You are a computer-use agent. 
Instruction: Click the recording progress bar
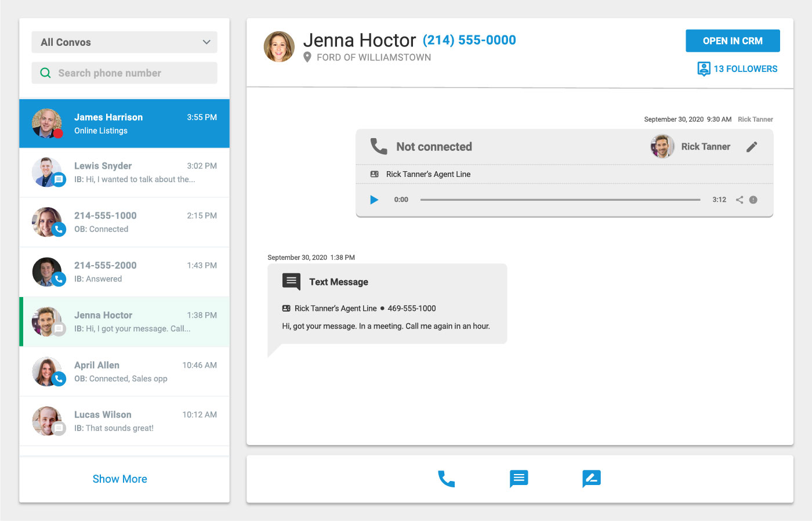(x=560, y=200)
